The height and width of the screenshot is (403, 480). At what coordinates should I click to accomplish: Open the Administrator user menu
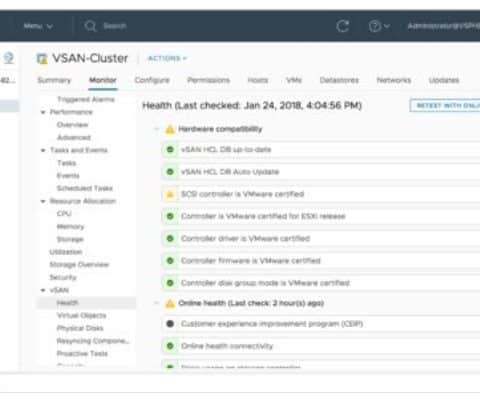443,26
